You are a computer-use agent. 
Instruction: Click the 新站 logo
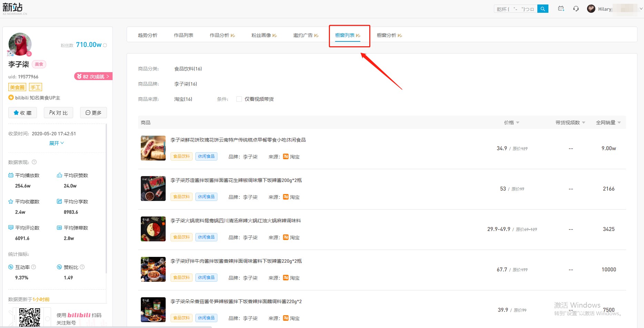tap(14, 9)
